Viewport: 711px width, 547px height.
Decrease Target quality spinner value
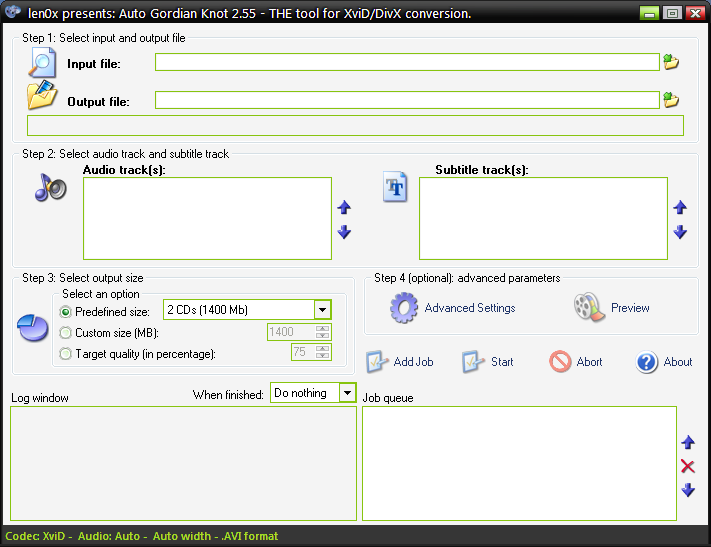[322, 356]
